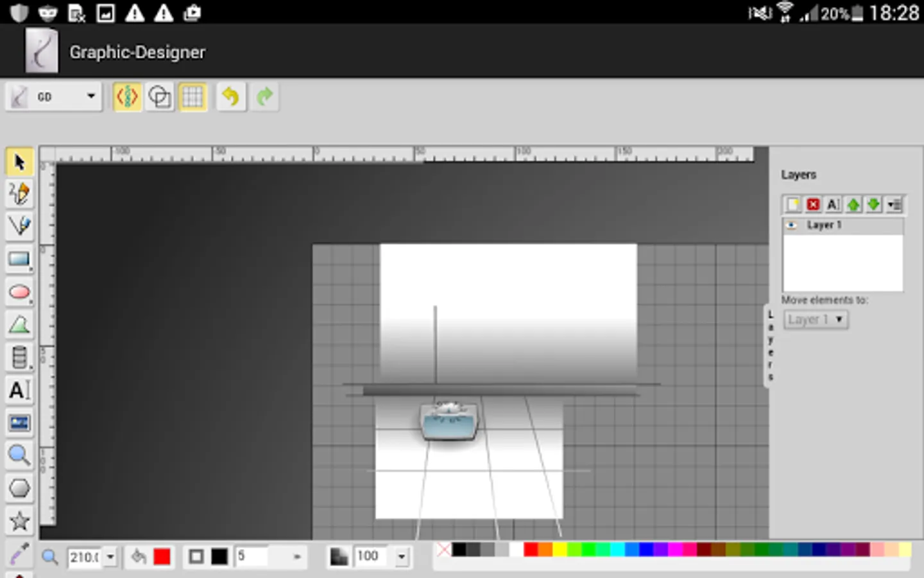This screenshot has width=924, height=578.
Task: Choose the freehand pencil tool
Action: click(x=19, y=193)
